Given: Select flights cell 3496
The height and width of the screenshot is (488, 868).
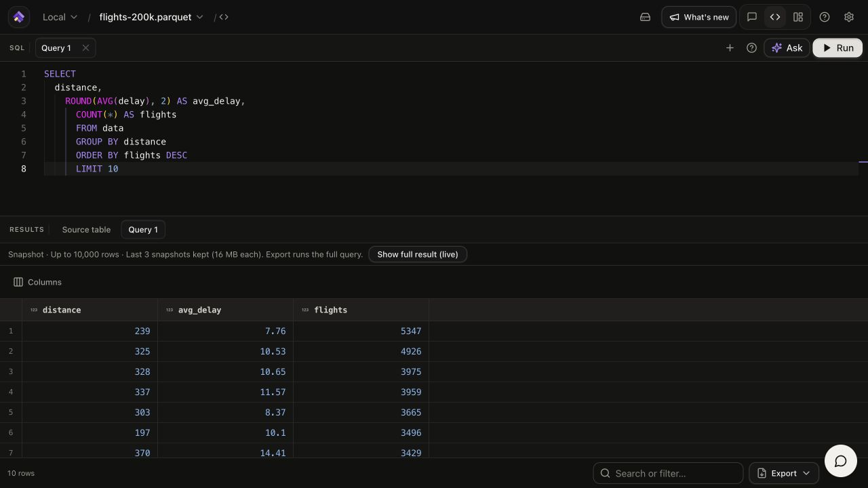Looking at the screenshot, I should tap(361, 432).
